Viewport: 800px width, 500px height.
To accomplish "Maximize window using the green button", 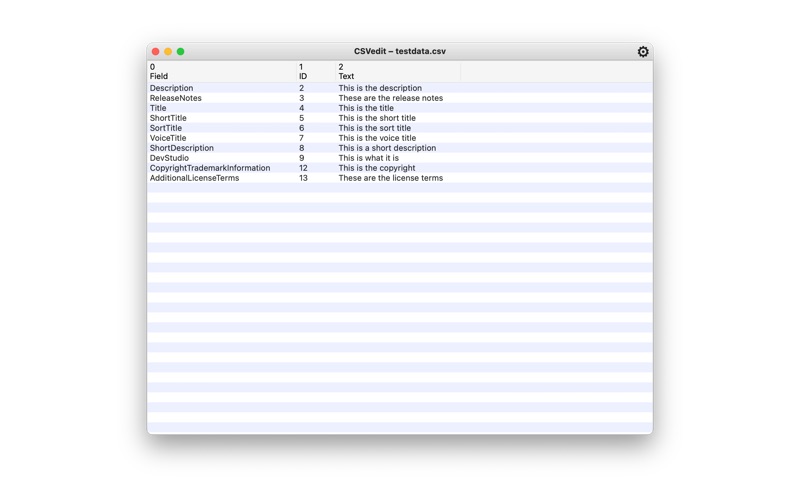I will click(x=181, y=52).
